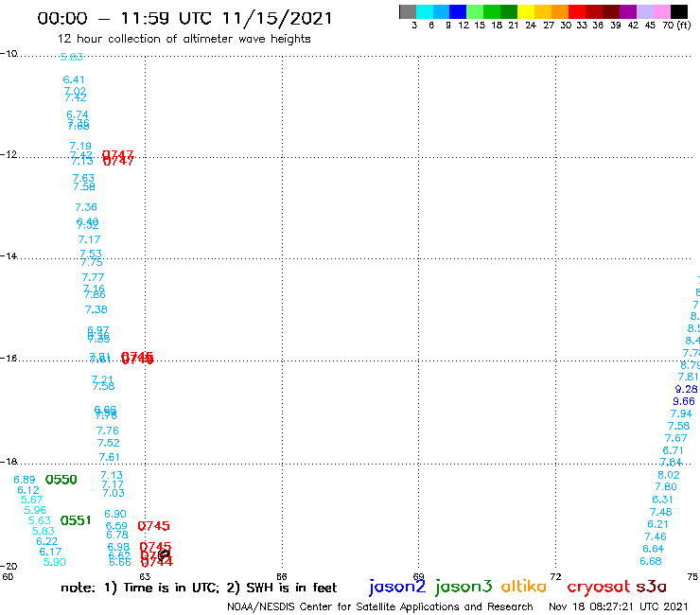Screen dimensions: 700x615
Task: Click the wave height value '6.41'
Action: click(74, 79)
